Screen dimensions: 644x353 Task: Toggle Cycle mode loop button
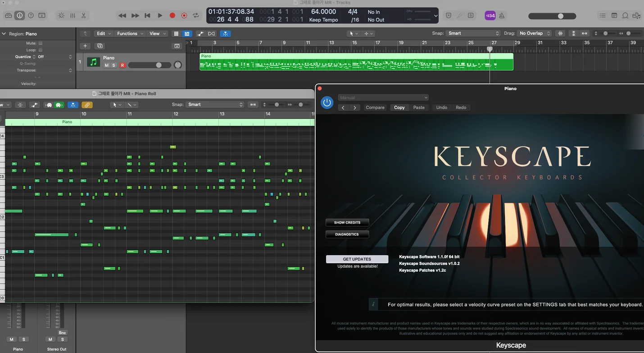(x=196, y=15)
